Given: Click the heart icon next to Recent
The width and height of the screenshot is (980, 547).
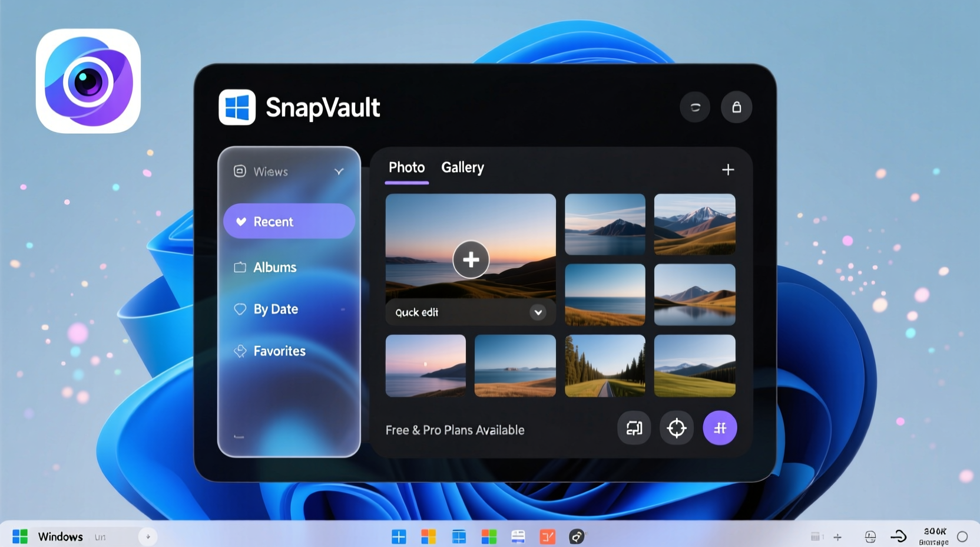Looking at the screenshot, I should [x=240, y=221].
